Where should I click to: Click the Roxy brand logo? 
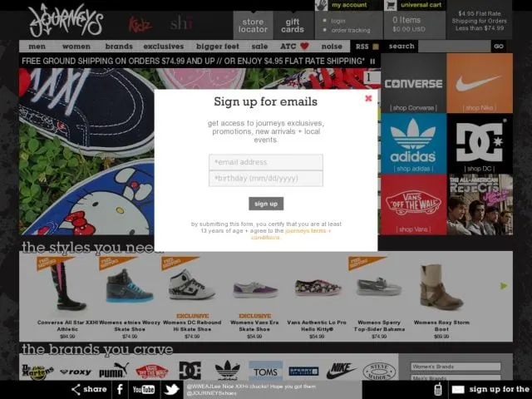coord(76,372)
